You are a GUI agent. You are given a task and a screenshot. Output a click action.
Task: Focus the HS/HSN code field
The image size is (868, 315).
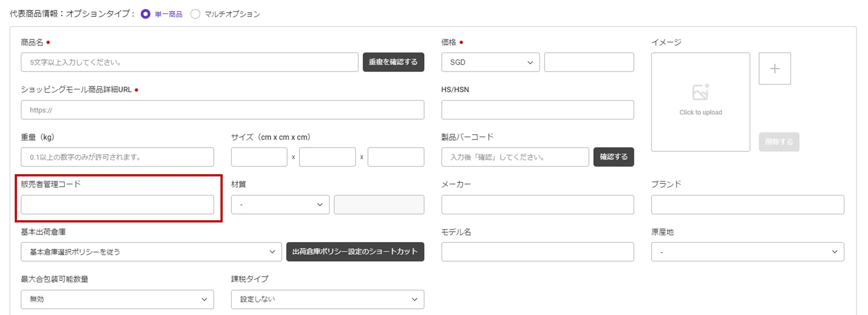(537, 110)
